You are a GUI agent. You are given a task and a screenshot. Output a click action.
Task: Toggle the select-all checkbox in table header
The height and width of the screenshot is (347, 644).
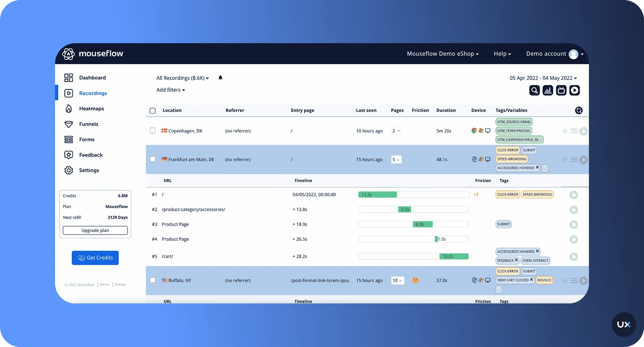coord(153,110)
